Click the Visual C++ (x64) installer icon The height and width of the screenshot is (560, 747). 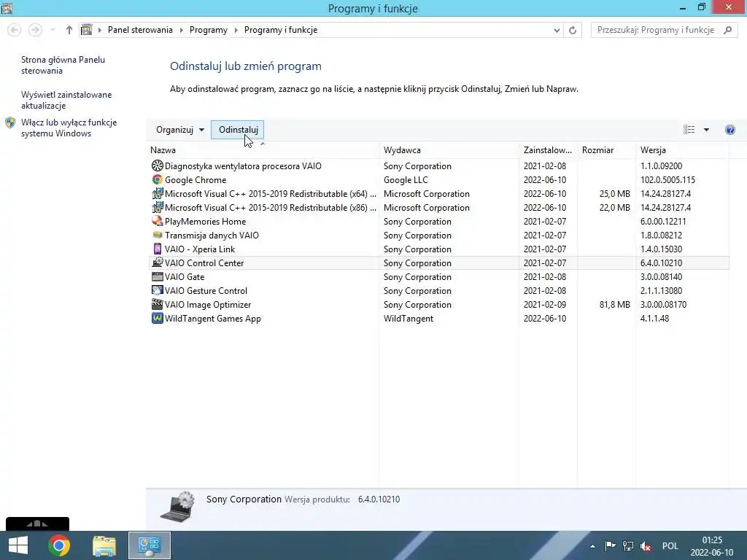[x=158, y=193]
